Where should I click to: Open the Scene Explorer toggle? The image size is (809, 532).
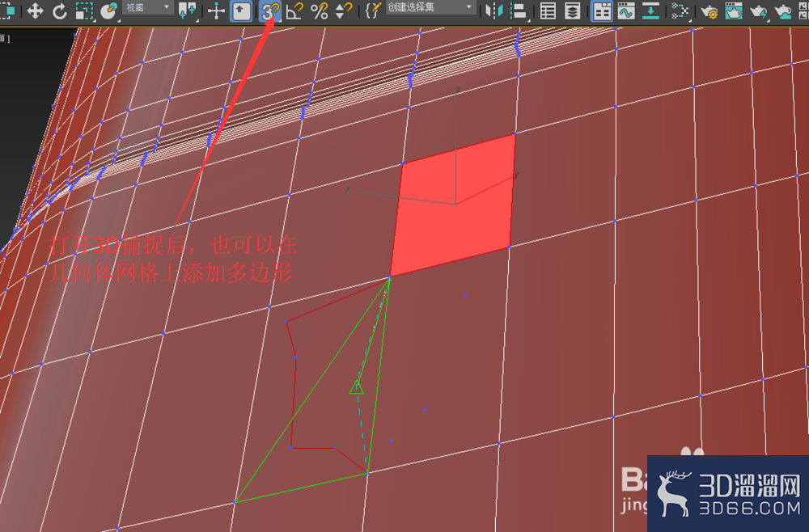[x=548, y=11]
